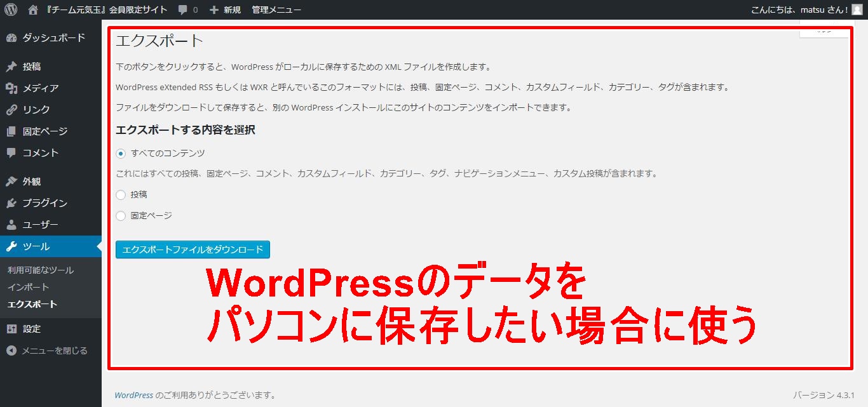Click the pushpin icon for posts
868x407 pixels.
click(11, 67)
